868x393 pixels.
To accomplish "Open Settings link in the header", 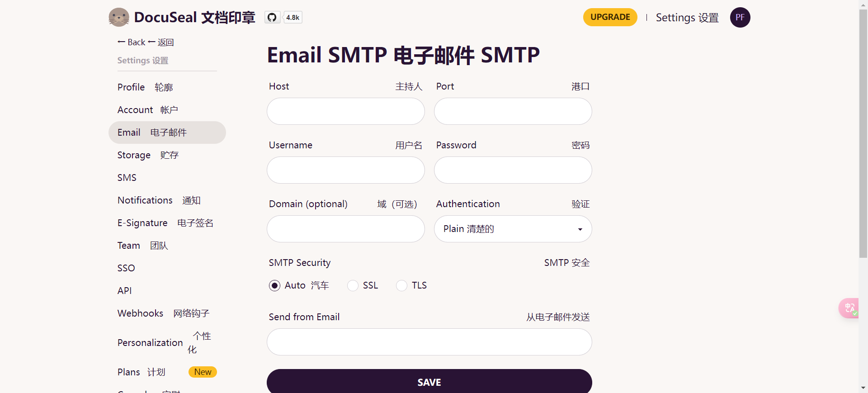I will point(687,18).
